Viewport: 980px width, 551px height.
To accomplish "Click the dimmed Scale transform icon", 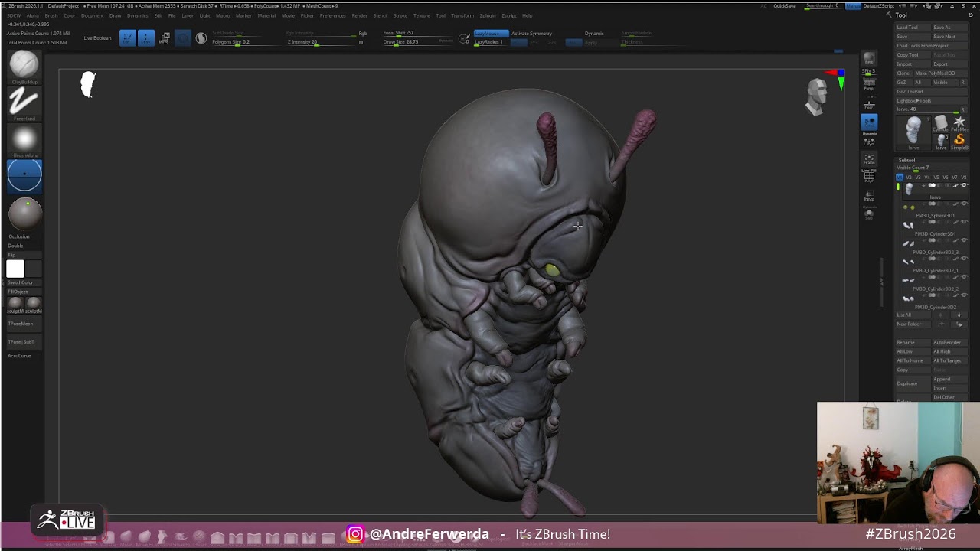I will click(182, 37).
